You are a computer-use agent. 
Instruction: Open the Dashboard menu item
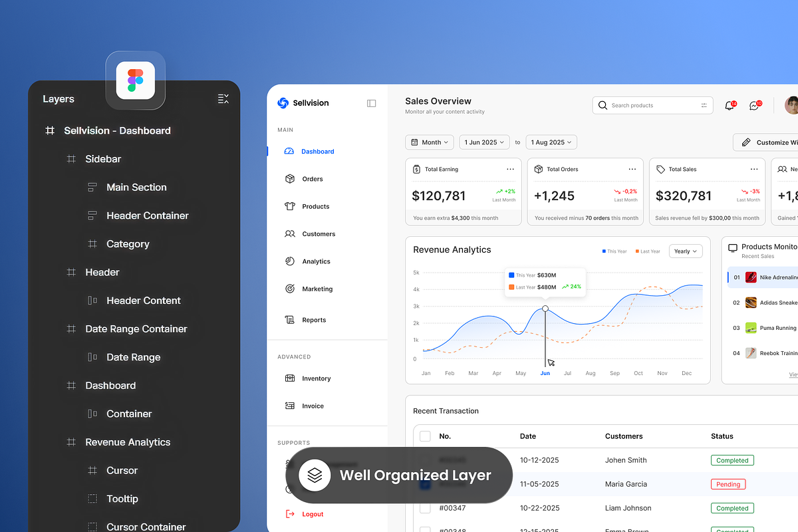click(318, 152)
